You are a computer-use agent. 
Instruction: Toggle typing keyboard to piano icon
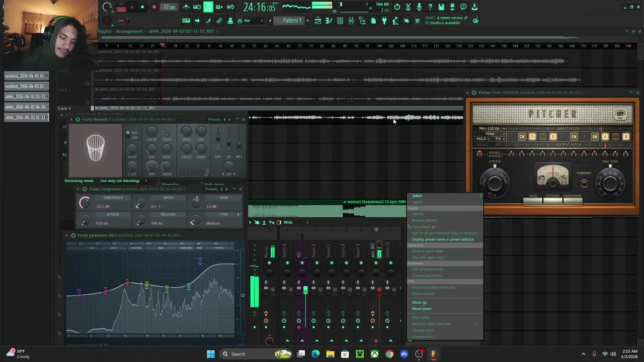pyautogui.click(x=186, y=21)
